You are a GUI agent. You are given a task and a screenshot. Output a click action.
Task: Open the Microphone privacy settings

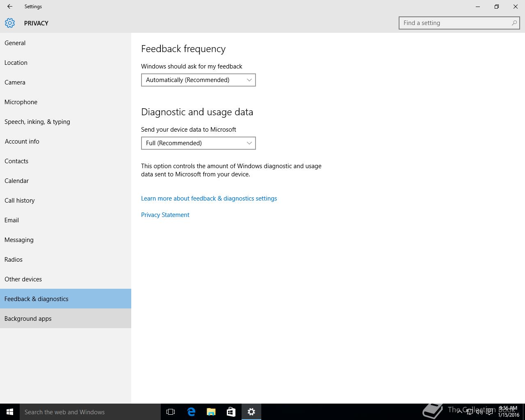point(66,102)
